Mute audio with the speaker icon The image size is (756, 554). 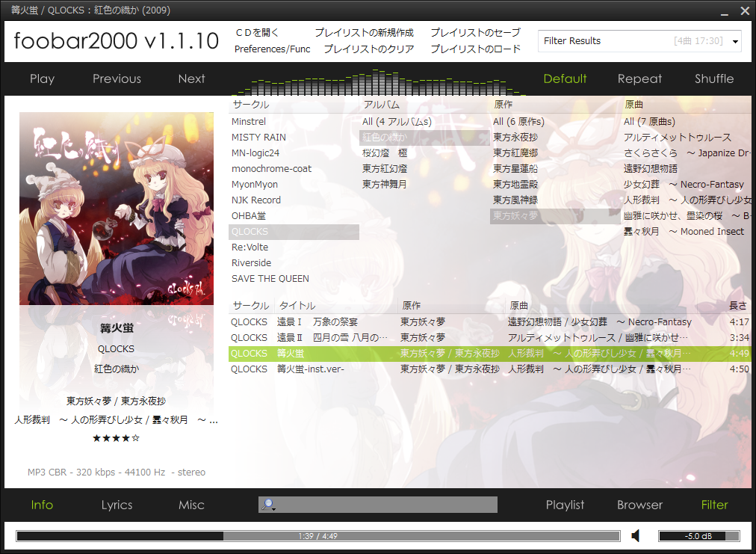pos(636,535)
